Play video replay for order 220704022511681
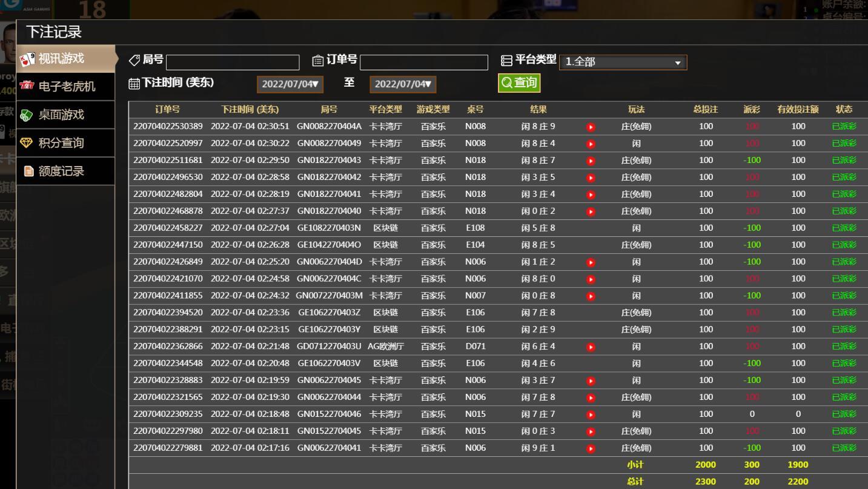868x489 pixels. click(x=591, y=161)
